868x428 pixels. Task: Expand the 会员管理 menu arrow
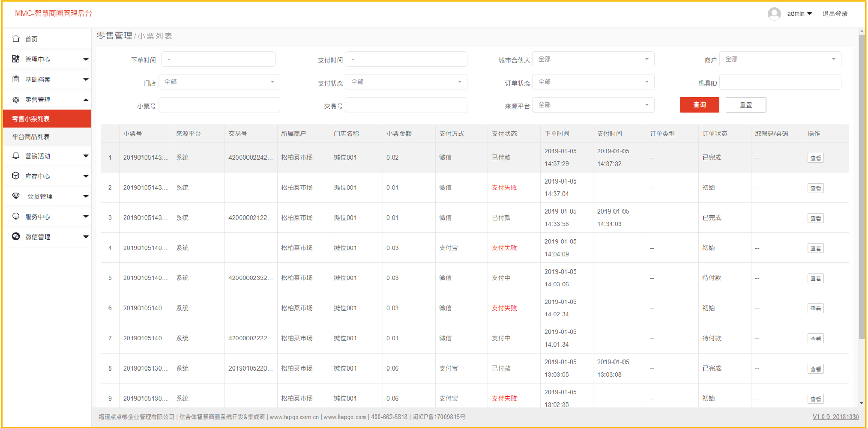[86, 196]
